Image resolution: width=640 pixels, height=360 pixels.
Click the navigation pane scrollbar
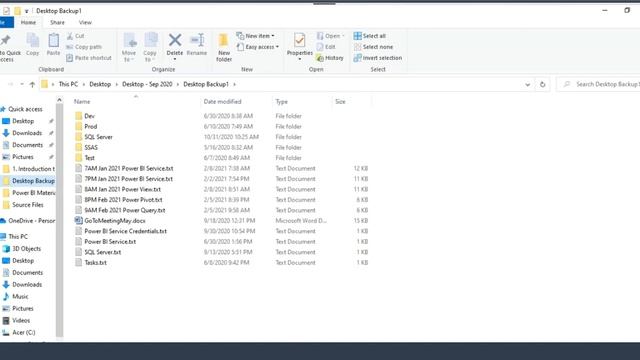[59, 220]
